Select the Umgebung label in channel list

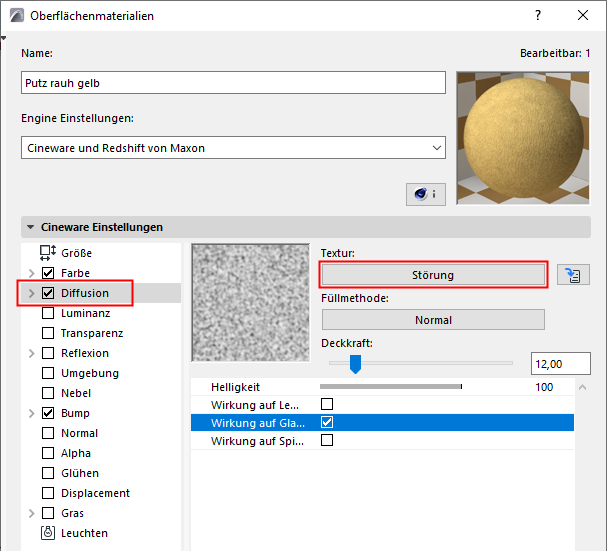pyautogui.click(x=90, y=373)
